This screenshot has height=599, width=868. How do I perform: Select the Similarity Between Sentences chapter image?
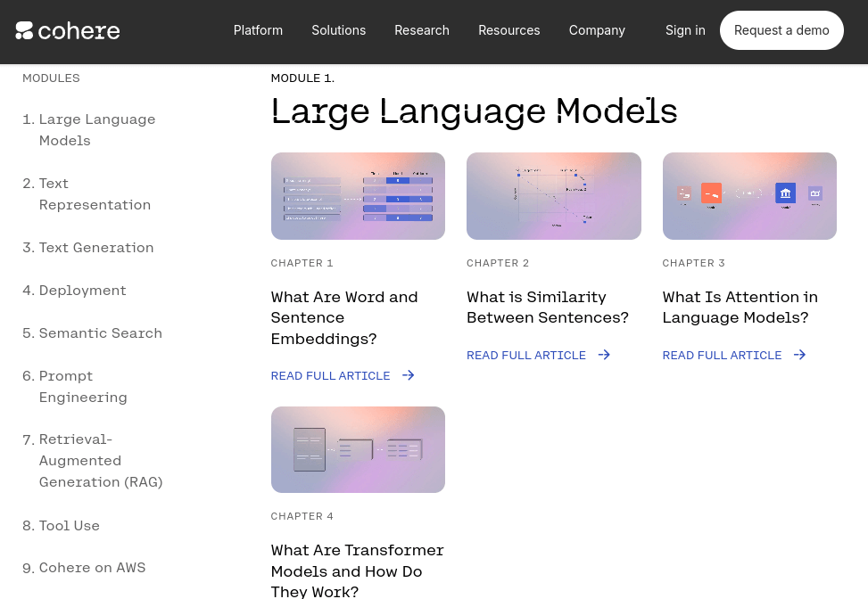553,196
